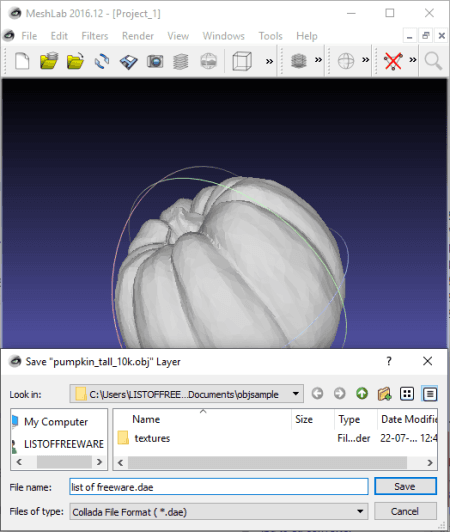This screenshot has width=450, height=532.
Task: Sort by Date Modified column header
Action: coord(408,419)
